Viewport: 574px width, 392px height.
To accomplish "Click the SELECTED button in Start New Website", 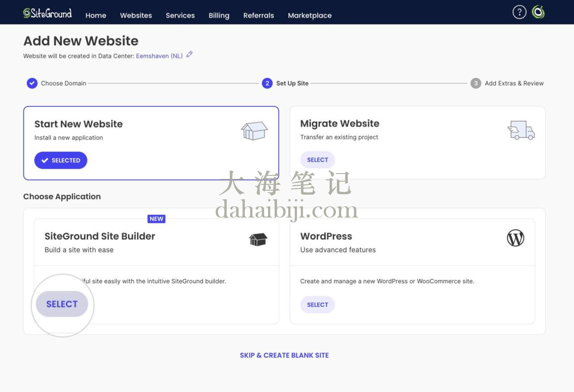I will tap(61, 160).
